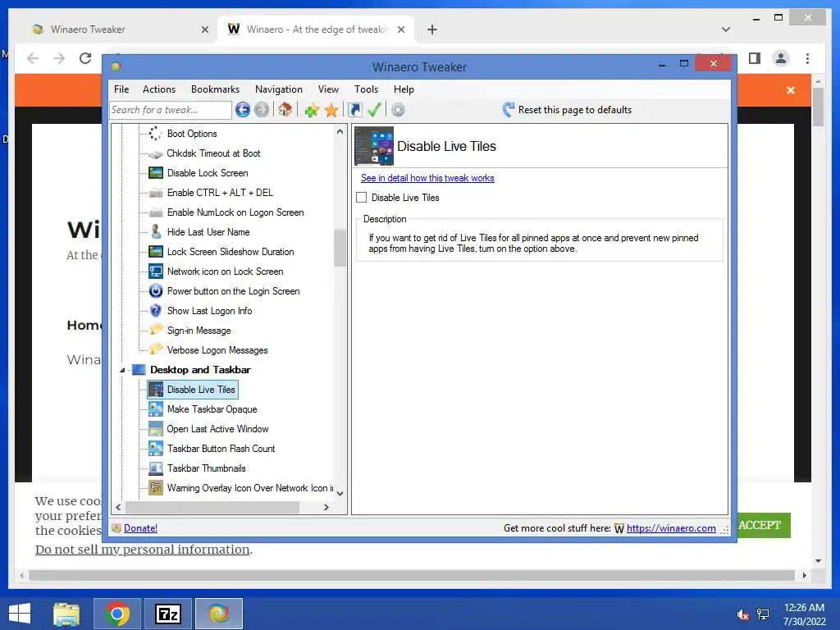Open the Help menu
The width and height of the screenshot is (840, 630).
pyautogui.click(x=404, y=89)
